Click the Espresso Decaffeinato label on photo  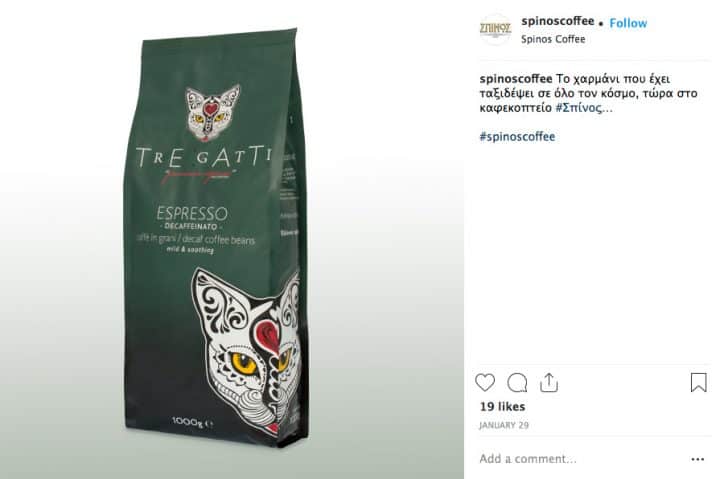pos(192,218)
